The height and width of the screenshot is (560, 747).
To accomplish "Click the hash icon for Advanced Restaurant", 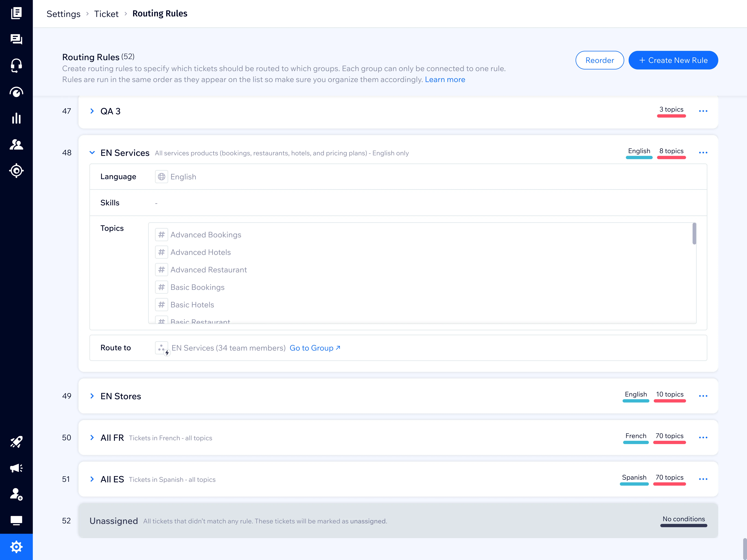I will pos(161,269).
